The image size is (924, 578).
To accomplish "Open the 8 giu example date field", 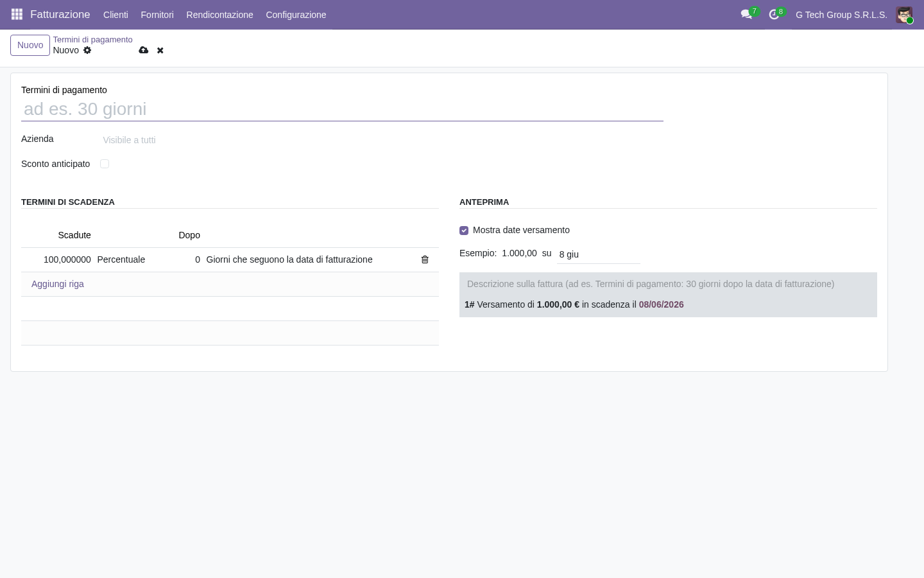I will [x=599, y=254].
